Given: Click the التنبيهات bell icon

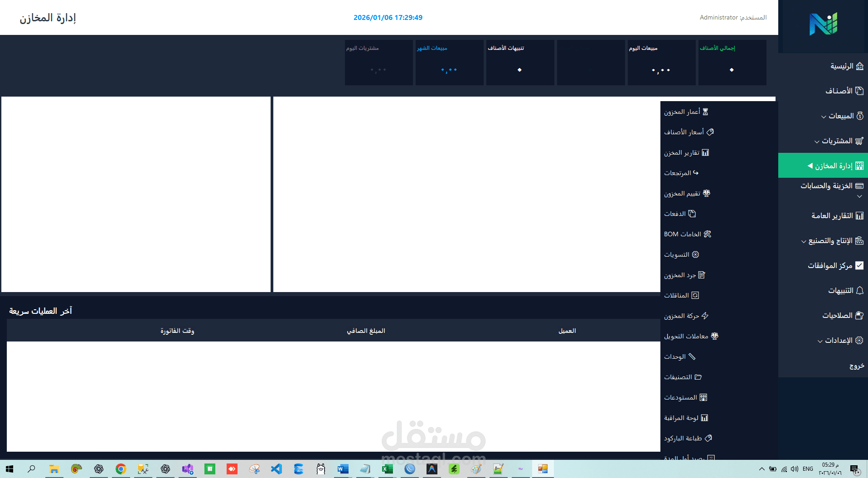Looking at the screenshot, I should pyautogui.click(x=859, y=290).
